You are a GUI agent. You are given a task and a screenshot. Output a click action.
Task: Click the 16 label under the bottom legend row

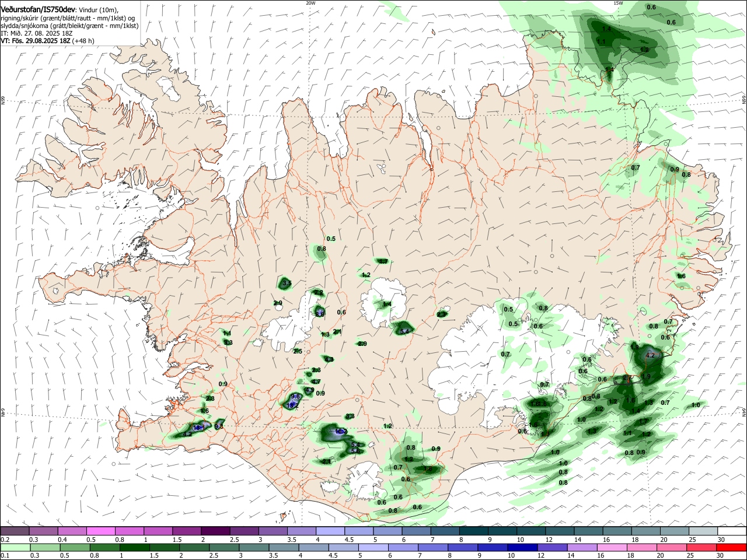(600, 556)
